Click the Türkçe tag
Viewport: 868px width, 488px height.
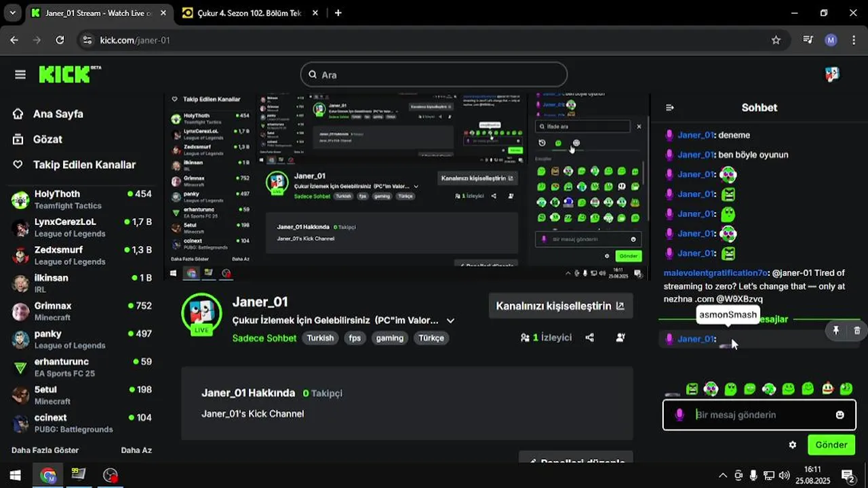tap(431, 338)
